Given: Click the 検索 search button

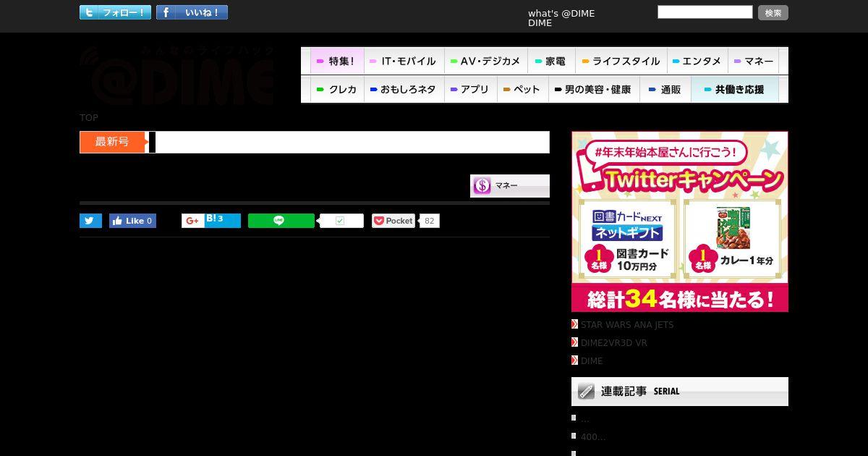Looking at the screenshot, I should pos(773,12).
